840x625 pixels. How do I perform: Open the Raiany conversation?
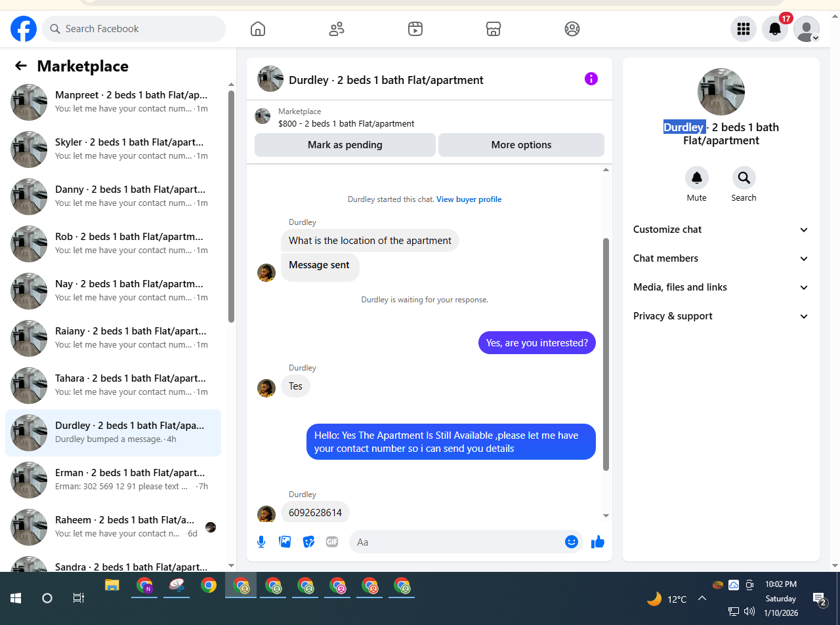coord(113,338)
